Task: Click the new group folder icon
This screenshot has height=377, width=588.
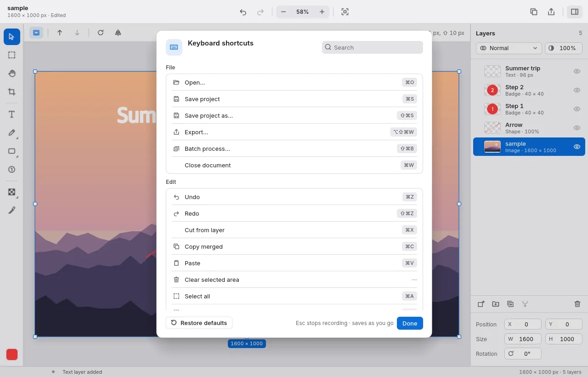Action: click(496, 304)
